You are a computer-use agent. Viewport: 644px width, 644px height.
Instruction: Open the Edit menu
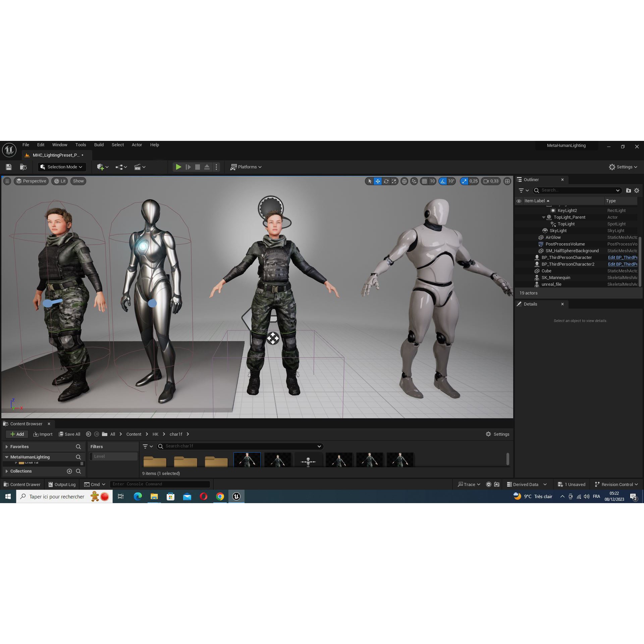(x=41, y=145)
